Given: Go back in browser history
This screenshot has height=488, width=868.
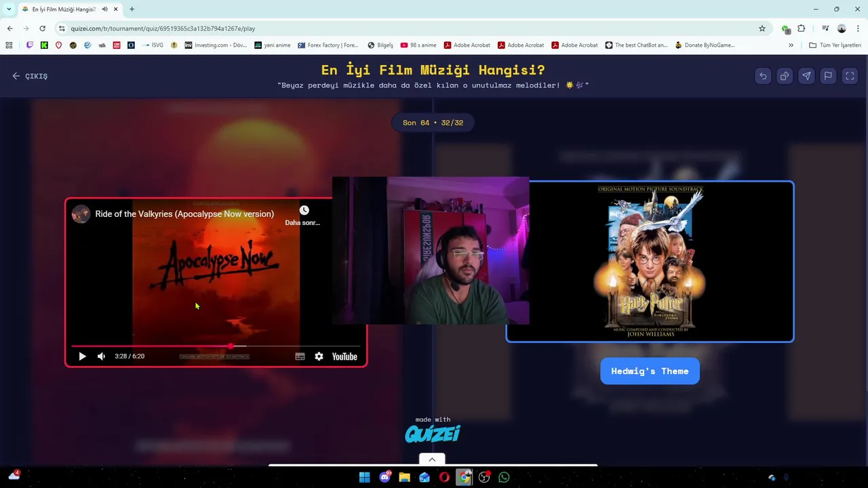Looking at the screenshot, I should click(x=9, y=28).
